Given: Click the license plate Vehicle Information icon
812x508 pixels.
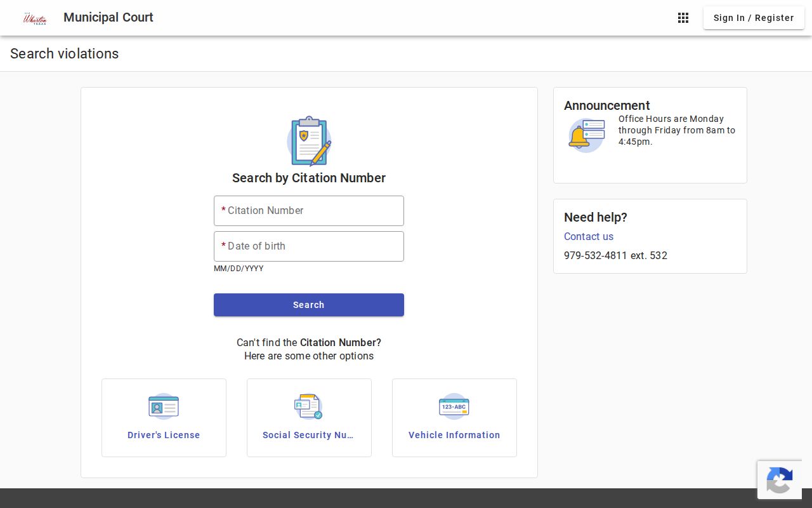Looking at the screenshot, I should [x=454, y=406].
